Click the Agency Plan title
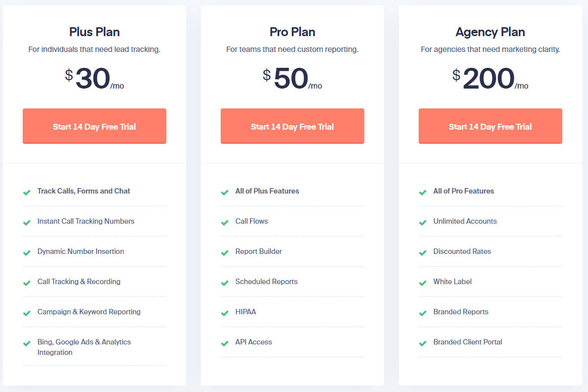Image resolution: width=588 pixels, height=392 pixels. tap(490, 32)
